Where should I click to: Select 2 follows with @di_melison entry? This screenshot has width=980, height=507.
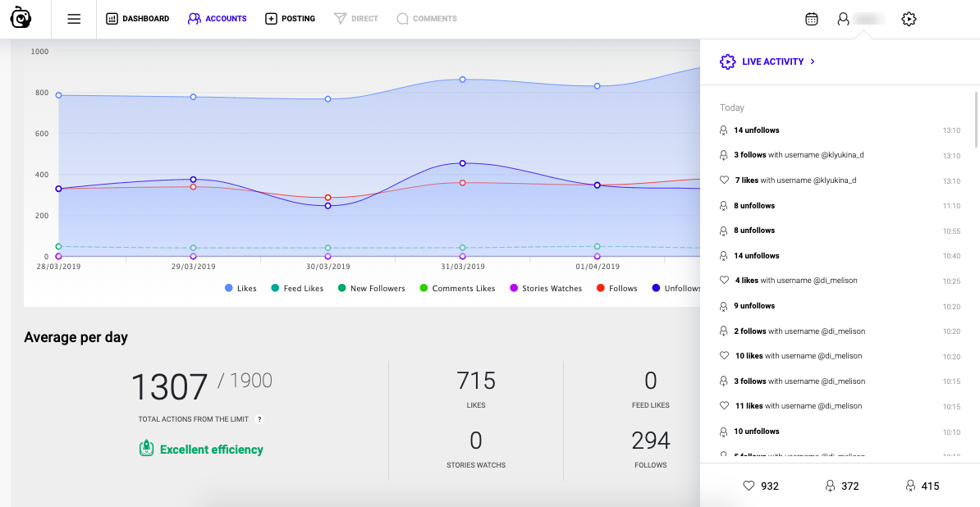(840, 331)
